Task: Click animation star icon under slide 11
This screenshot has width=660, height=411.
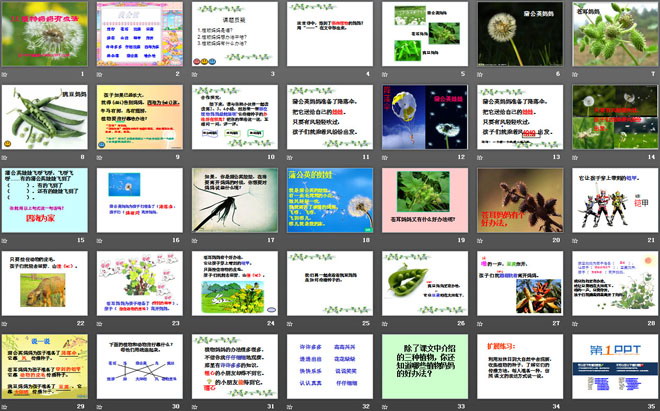Action: [290, 157]
